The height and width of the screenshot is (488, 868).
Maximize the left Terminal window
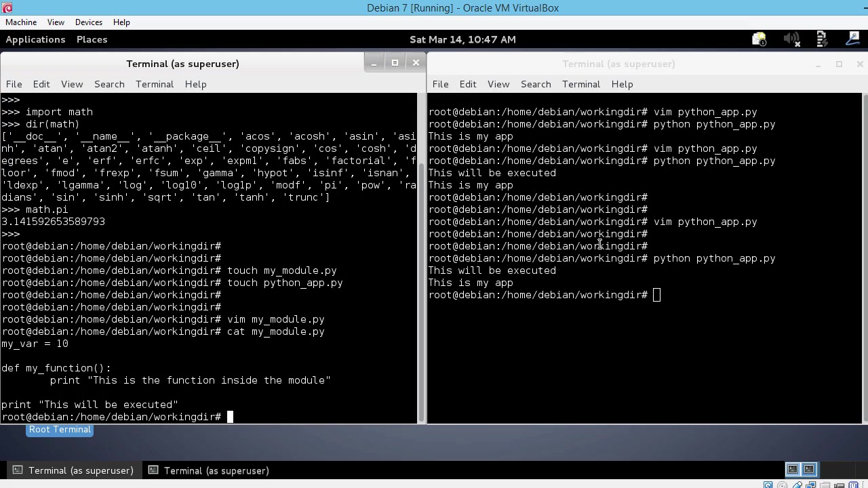(395, 63)
